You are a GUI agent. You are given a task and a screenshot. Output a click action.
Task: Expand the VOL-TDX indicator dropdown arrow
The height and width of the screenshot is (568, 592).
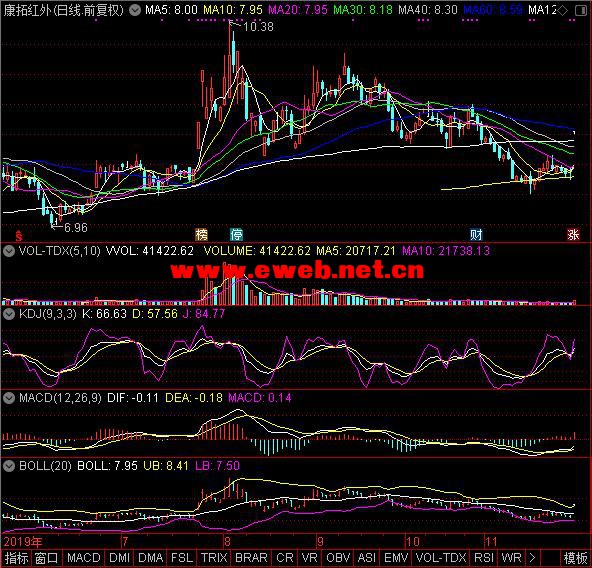coord(9,251)
